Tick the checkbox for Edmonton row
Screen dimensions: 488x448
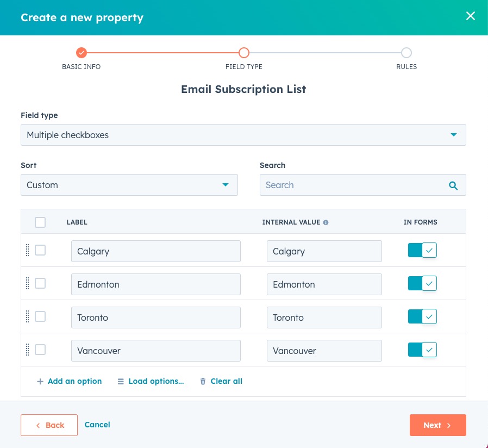coord(40,283)
